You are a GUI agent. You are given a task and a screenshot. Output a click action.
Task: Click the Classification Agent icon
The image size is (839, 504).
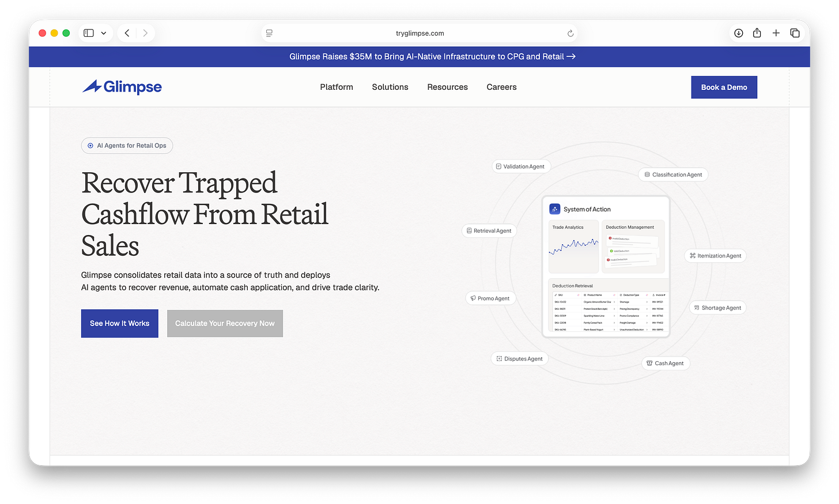(x=647, y=175)
